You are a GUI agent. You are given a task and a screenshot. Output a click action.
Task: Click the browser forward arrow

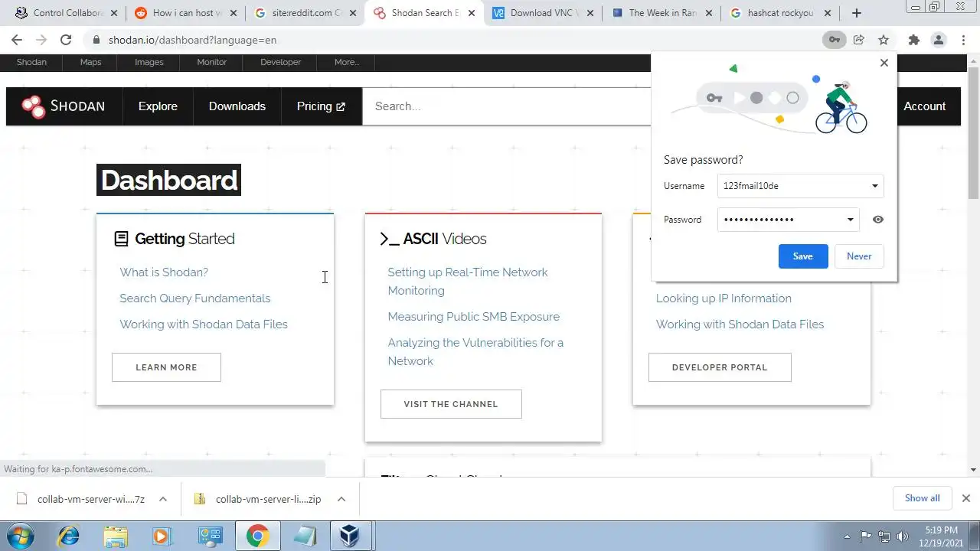pyautogui.click(x=41, y=40)
